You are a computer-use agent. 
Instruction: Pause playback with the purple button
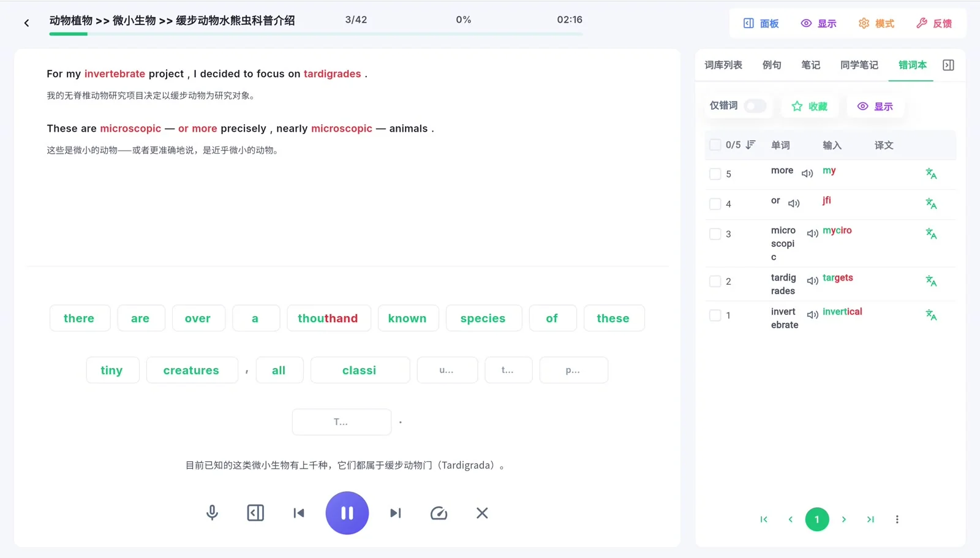[x=347, y=513]
